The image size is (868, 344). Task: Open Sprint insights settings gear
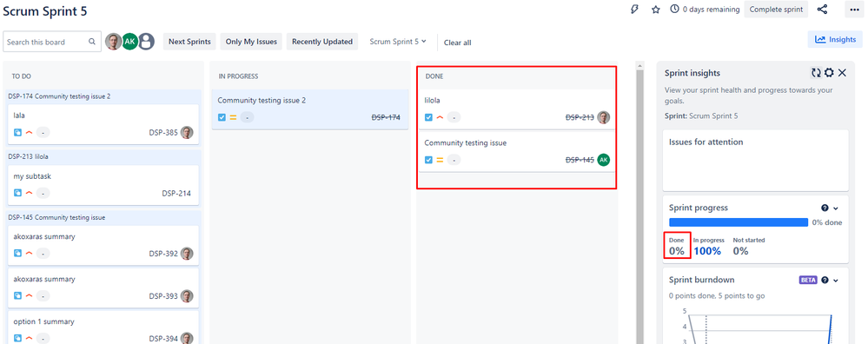click(x=829, y=73)
